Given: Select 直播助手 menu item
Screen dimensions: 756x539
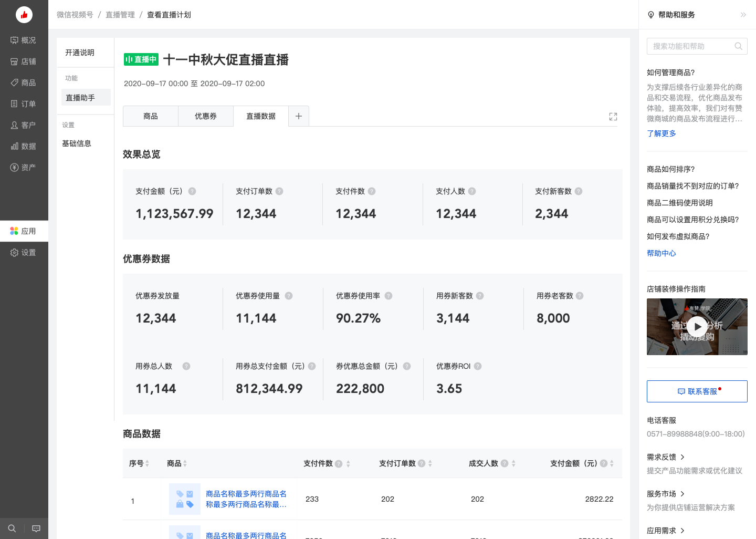Looking at the screenshot, I should click(86, 97).
